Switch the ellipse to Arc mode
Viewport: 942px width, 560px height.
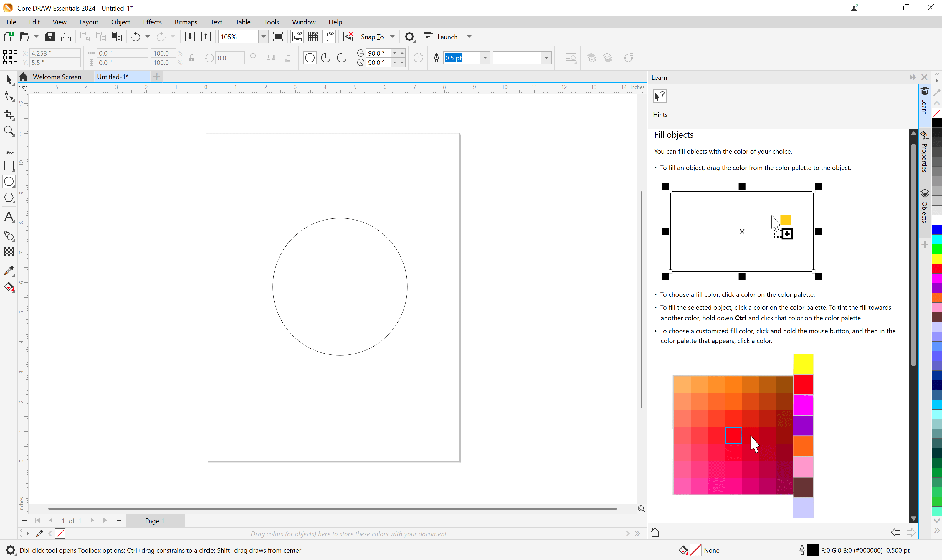tap(342, 57)
